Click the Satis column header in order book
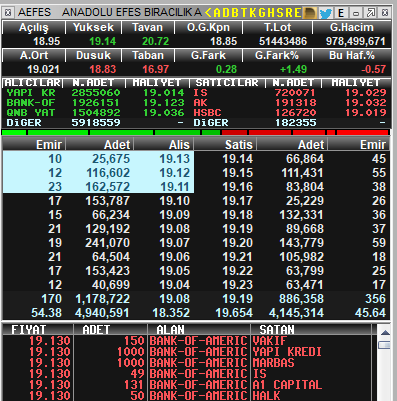This screenshot has height=401, width=397. pos(226,145)
